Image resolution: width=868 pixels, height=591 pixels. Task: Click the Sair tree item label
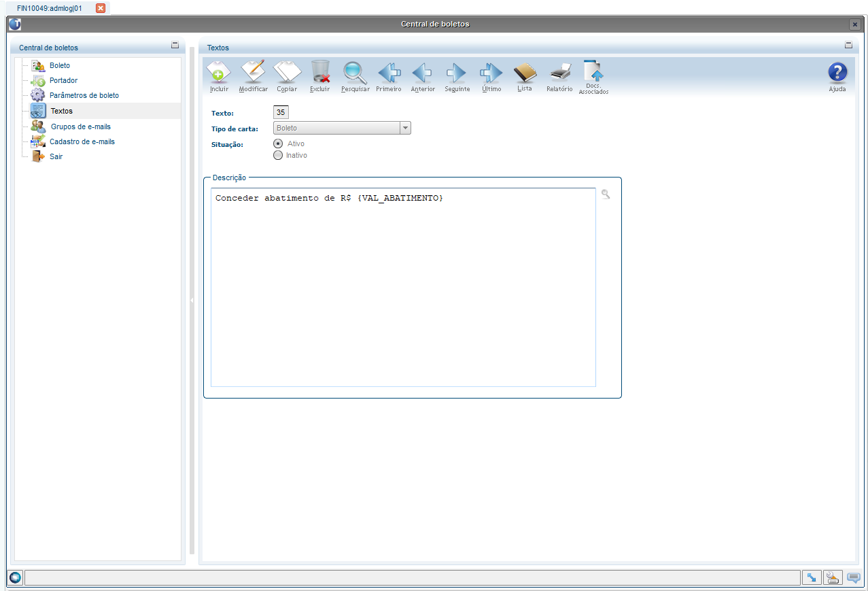56,156
